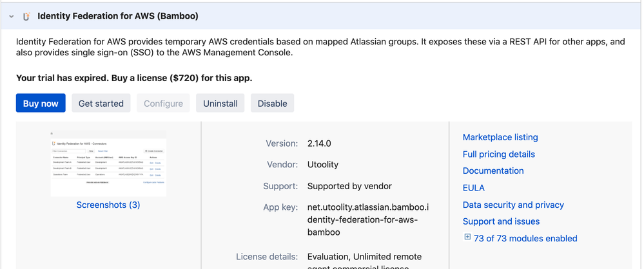Open the Documentation link
The image size is (644, 269).
[493, 171]
